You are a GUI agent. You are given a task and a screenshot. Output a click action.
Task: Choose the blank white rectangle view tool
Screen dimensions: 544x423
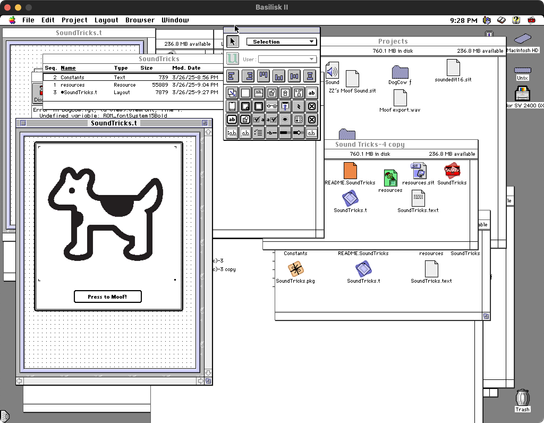tap(245, 93)
